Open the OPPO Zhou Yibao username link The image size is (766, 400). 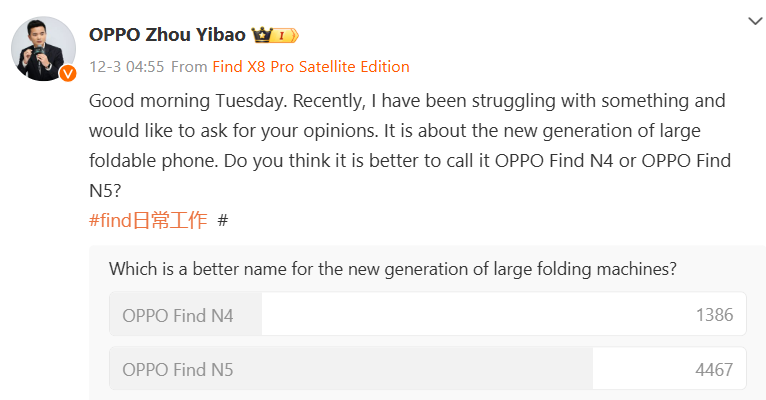(x=167, y=35)
